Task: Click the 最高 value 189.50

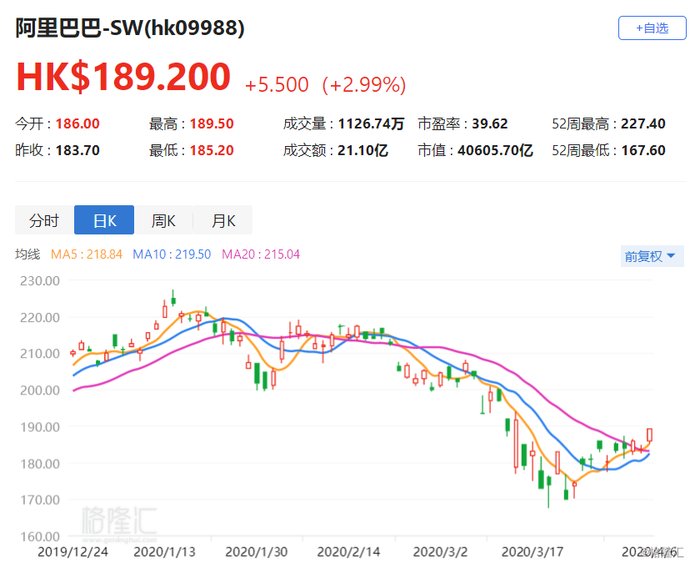Action: click(212, 124)
